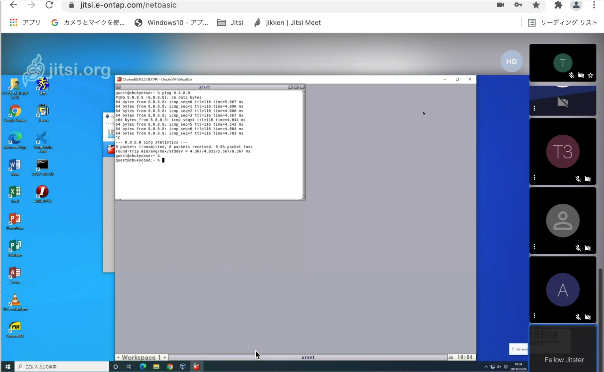Select the T3 participant thumbnail

[562, 151]
